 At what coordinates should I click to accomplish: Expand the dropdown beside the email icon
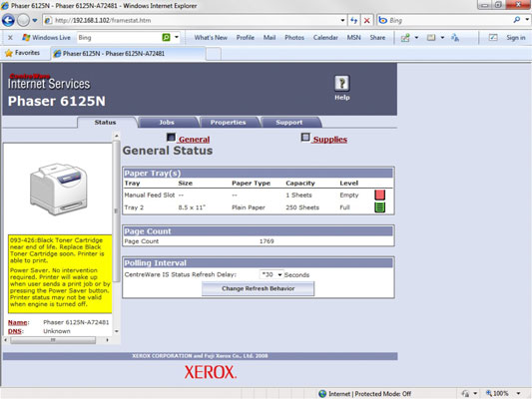click(x=442, y=38)
